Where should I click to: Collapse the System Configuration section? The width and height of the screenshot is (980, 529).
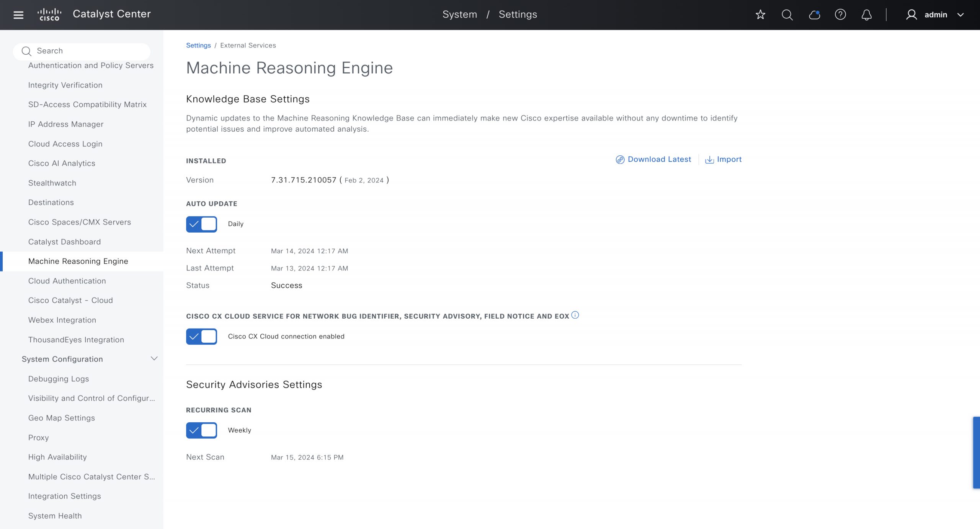coord(154,359)
